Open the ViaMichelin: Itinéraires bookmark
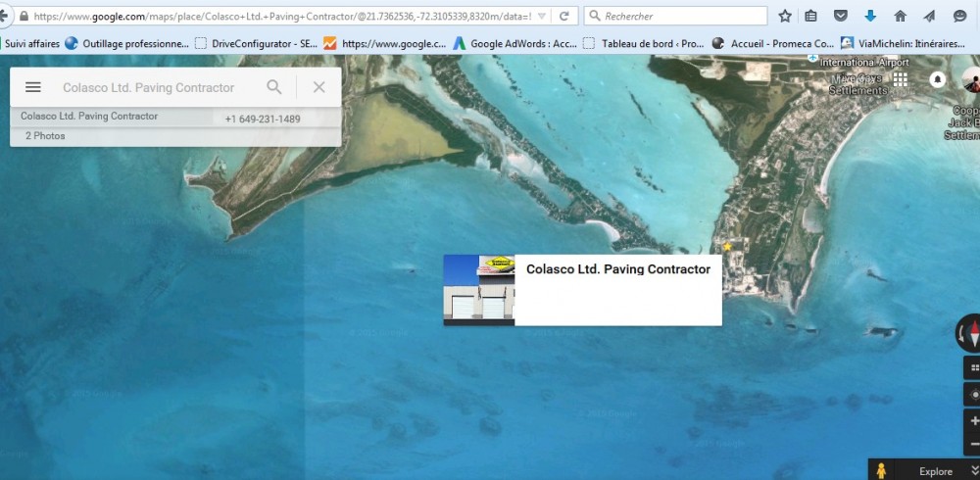 click(x=904, y=44)
